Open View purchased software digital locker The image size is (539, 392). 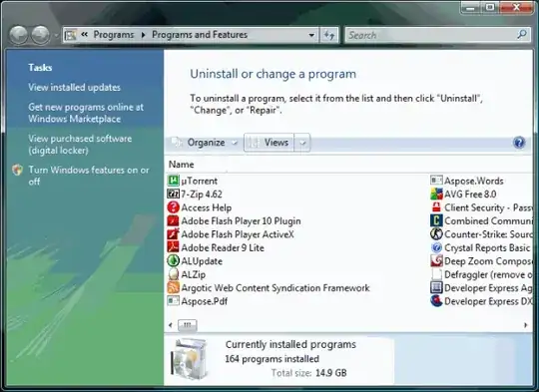point(80,145)
